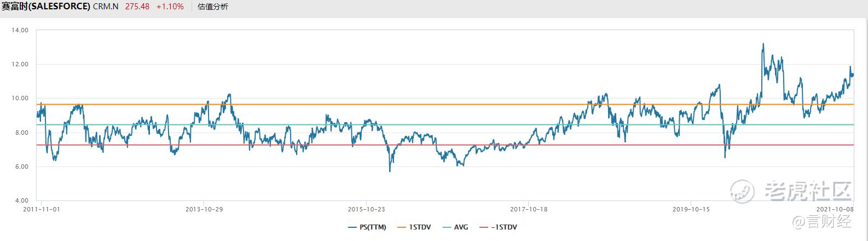The image size is (868, 241).
Task: Open the 估值分析 tab
Action: [x=213, y=7]
